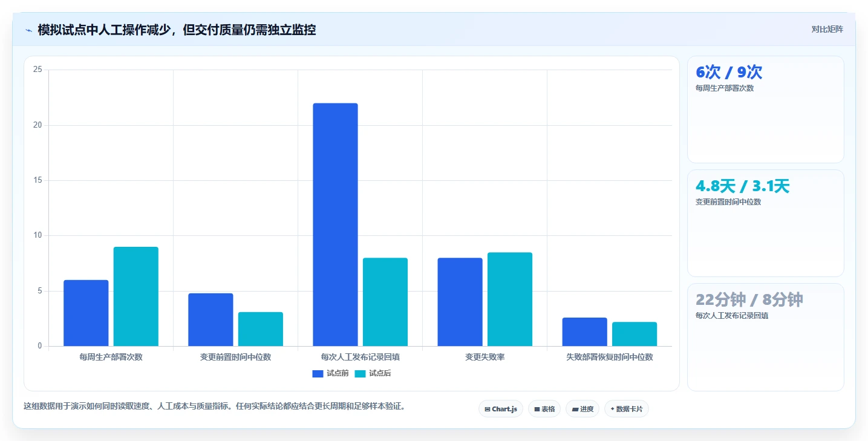868x441 pixels.
Task: Click the y-axis tick label 10
Action: click(x=38, y=235)
